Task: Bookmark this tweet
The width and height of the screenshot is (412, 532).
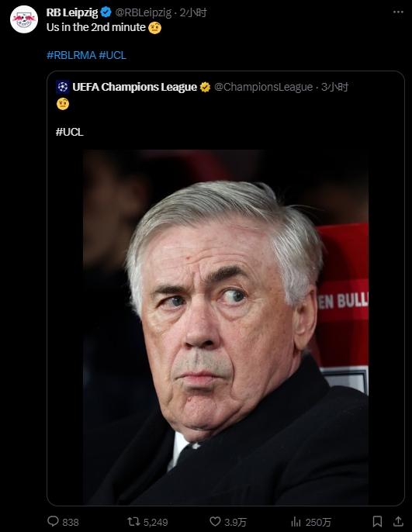Action: 377,521
